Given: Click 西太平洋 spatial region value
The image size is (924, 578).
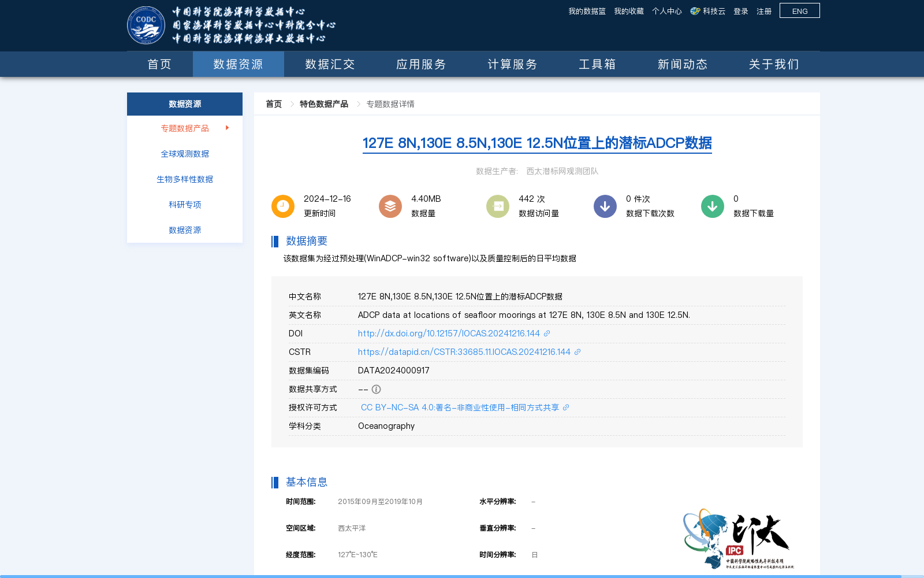Looking at the screenshot, I should pyautogui.click(x=352, y=528).
